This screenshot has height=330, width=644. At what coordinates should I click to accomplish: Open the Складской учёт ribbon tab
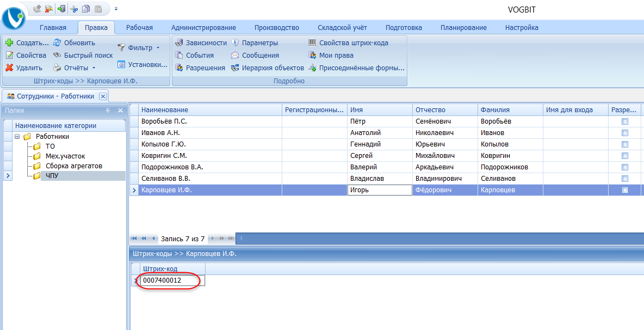coord(342,27)
